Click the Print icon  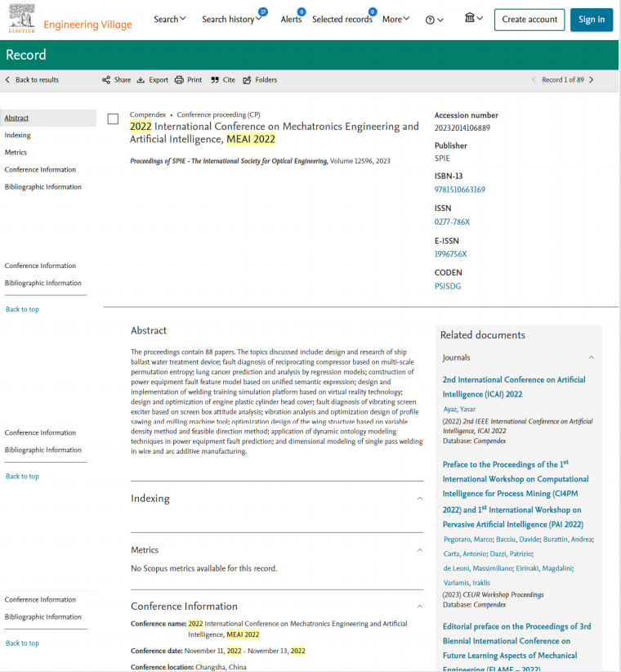179,80
